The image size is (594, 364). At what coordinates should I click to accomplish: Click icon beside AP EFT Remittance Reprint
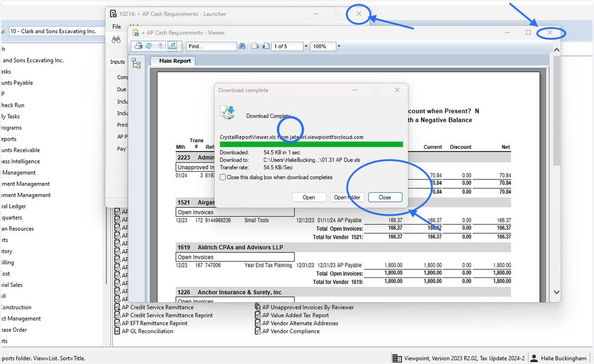[118, 323]
